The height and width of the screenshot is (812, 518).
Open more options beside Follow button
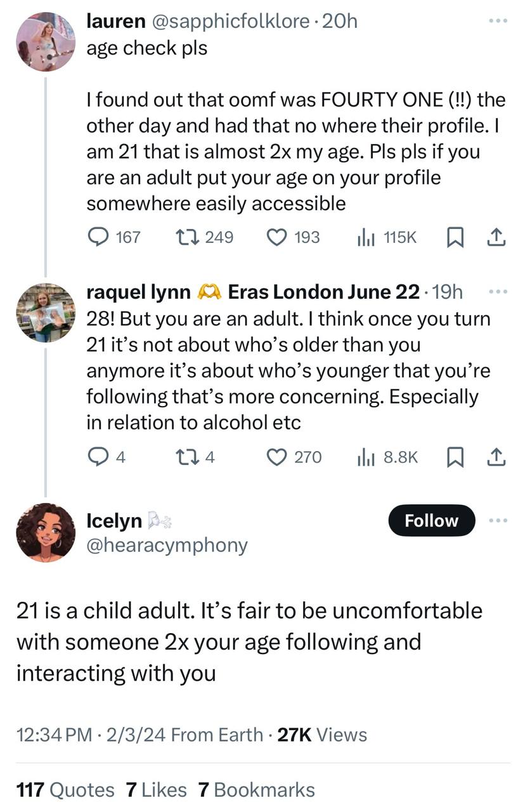point(498,520)
